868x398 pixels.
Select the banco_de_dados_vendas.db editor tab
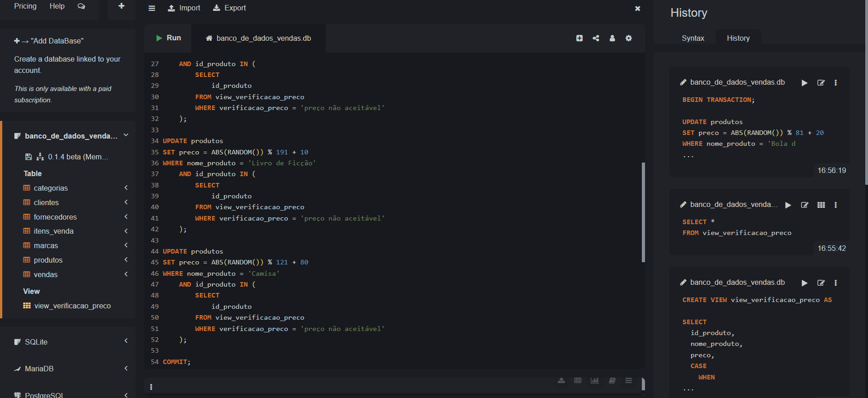259,38
